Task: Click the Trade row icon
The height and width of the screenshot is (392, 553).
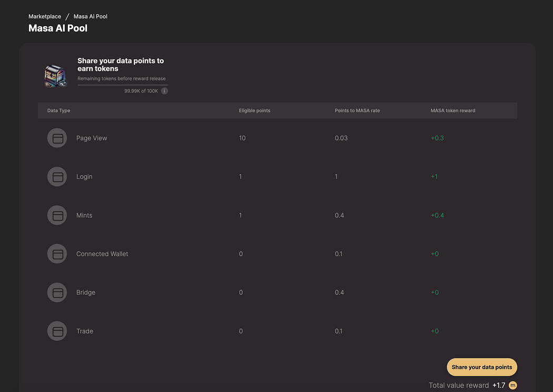Action: (x=57, y=331)
